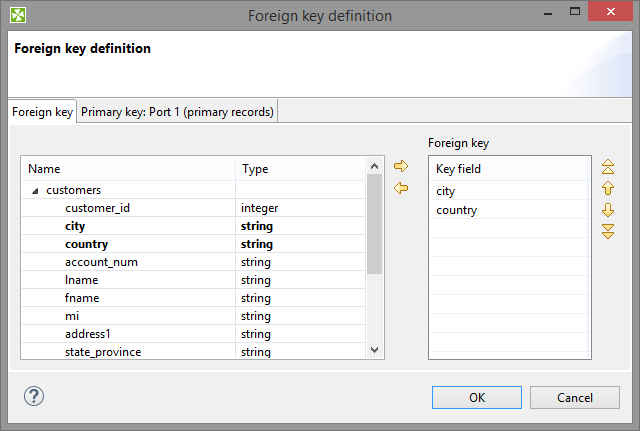Move key field to top
The height and width of the screenshot is (431, 640).
click(x=607, y=166)
